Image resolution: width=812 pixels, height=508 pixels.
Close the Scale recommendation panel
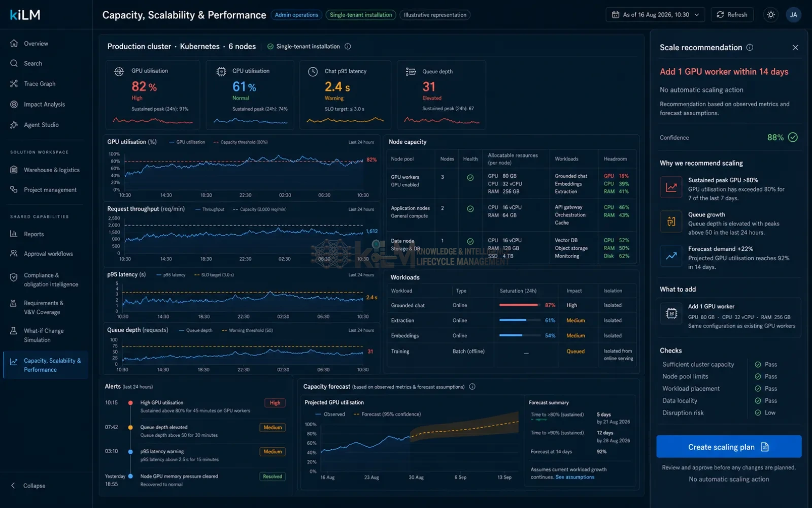point(795,47)
